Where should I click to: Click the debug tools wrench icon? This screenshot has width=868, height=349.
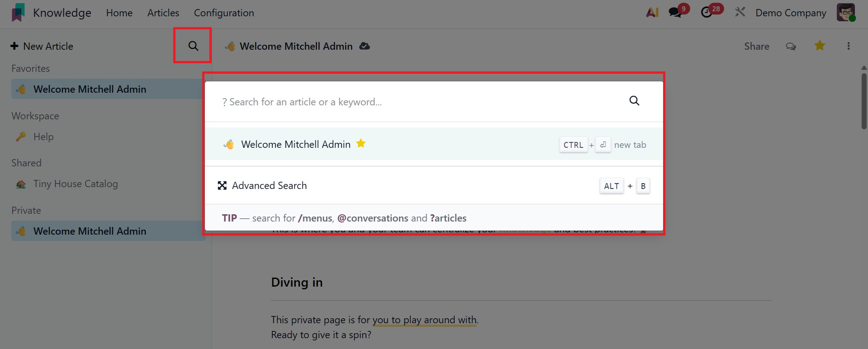pyautogui.click(x=740, y=12)
